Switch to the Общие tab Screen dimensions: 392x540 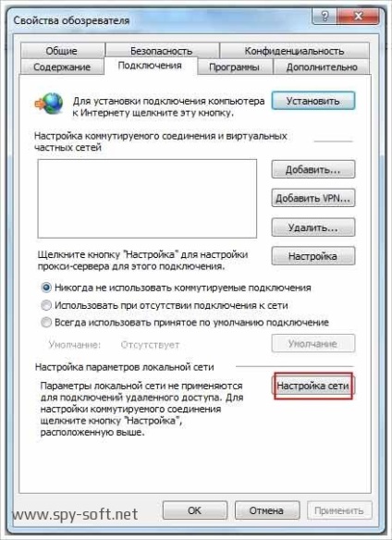tap(62, 51)
